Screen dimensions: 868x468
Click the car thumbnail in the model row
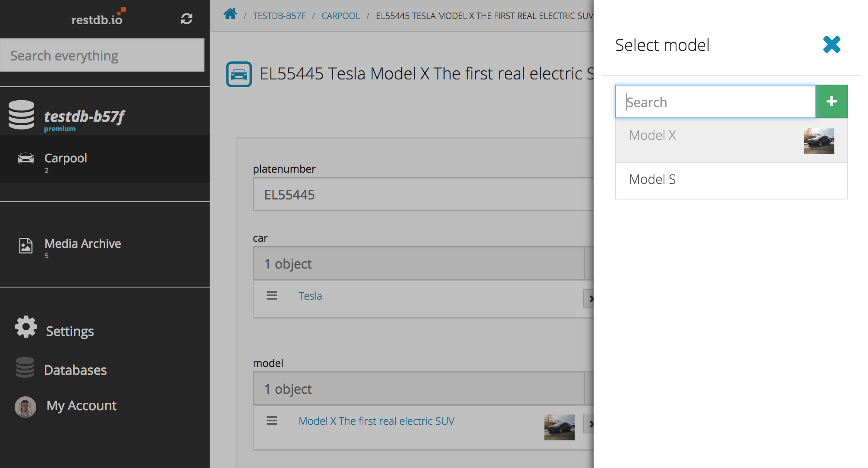coord(559,427)
